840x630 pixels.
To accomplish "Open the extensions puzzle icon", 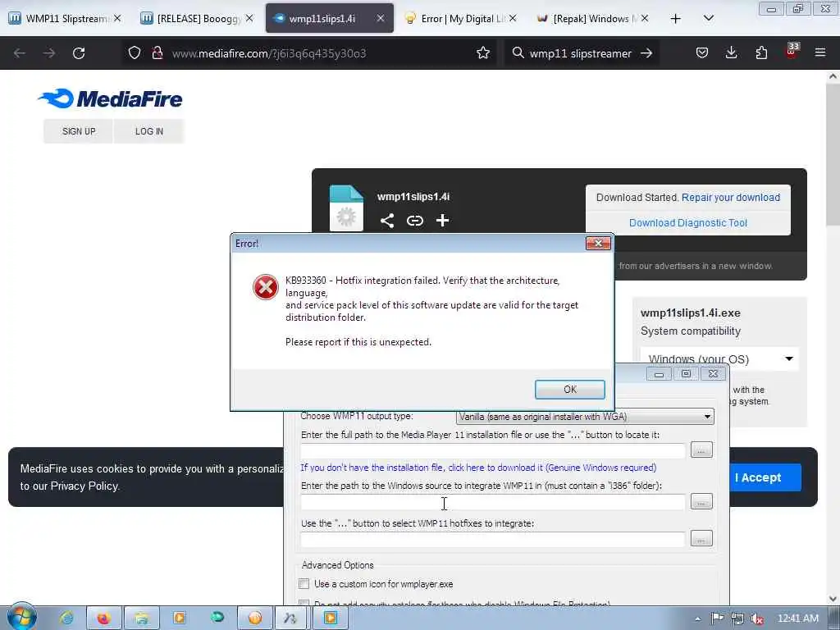I will coord(761,53).
